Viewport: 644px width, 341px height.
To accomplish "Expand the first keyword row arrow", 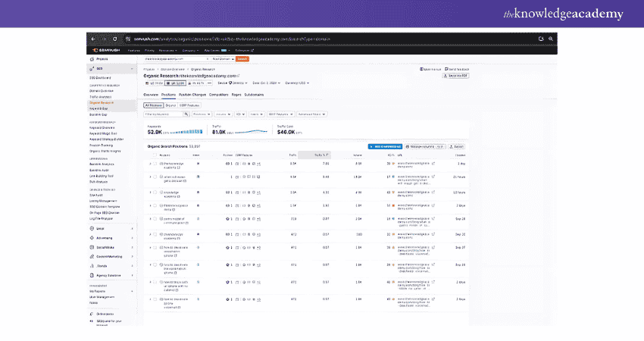I will (x=149, y=163).
